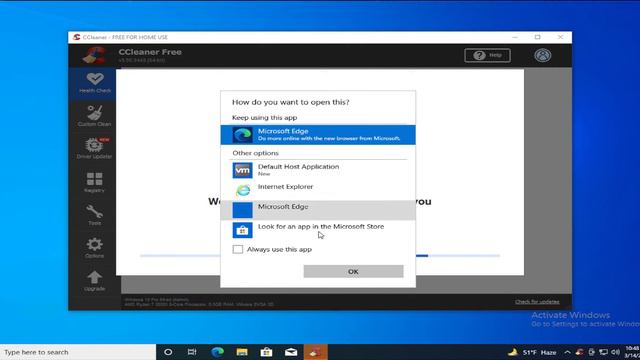Open the Health Check section in CCleaner sidebar
This screenshot has height=360, width=640.
coord(95,83)
